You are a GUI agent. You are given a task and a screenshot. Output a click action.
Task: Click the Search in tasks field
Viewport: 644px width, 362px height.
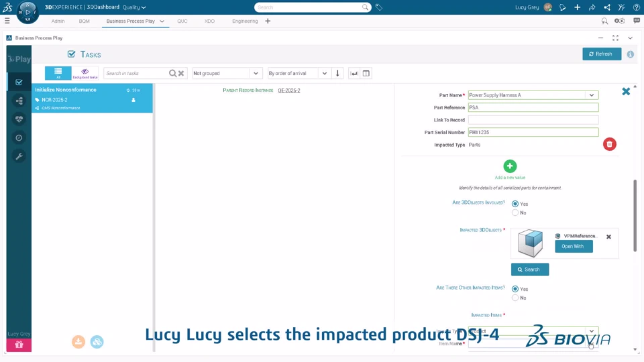(x=136, y=74)
